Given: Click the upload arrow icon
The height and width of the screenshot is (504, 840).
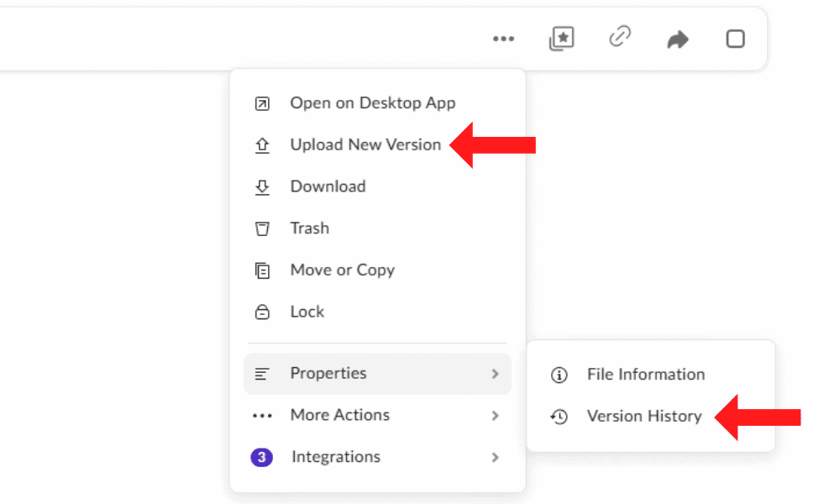Looking at the screenshot, I should (x=262, y=145).
